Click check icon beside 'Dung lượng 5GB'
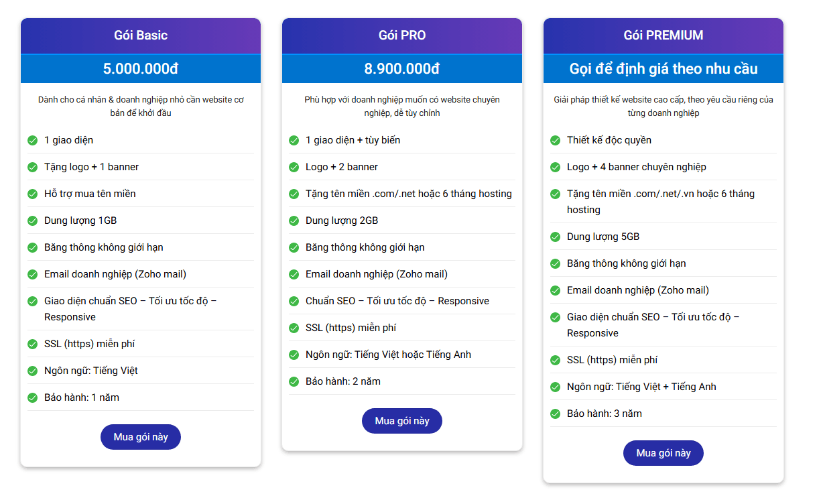This screenshot has width=821, height=504. tap(555, 237)
